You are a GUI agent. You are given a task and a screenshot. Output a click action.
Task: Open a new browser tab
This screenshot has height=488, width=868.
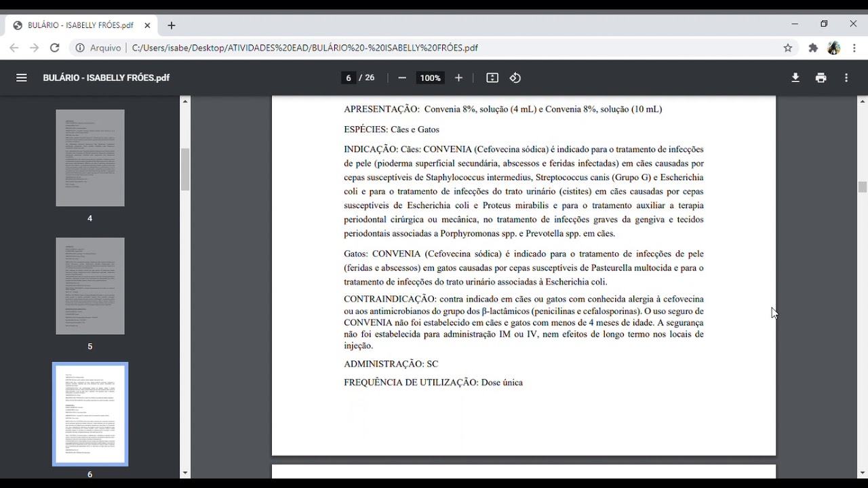[x=172, y=26]
